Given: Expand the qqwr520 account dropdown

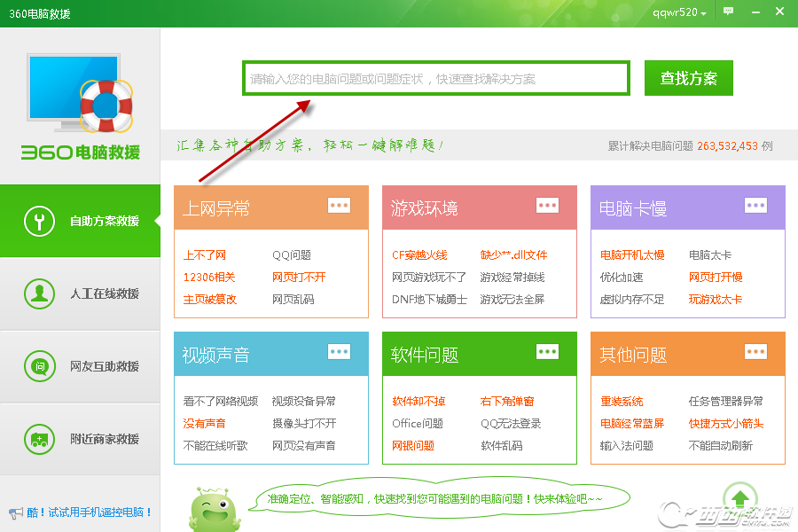Looking at the screenshot, I should pos(679,12).
